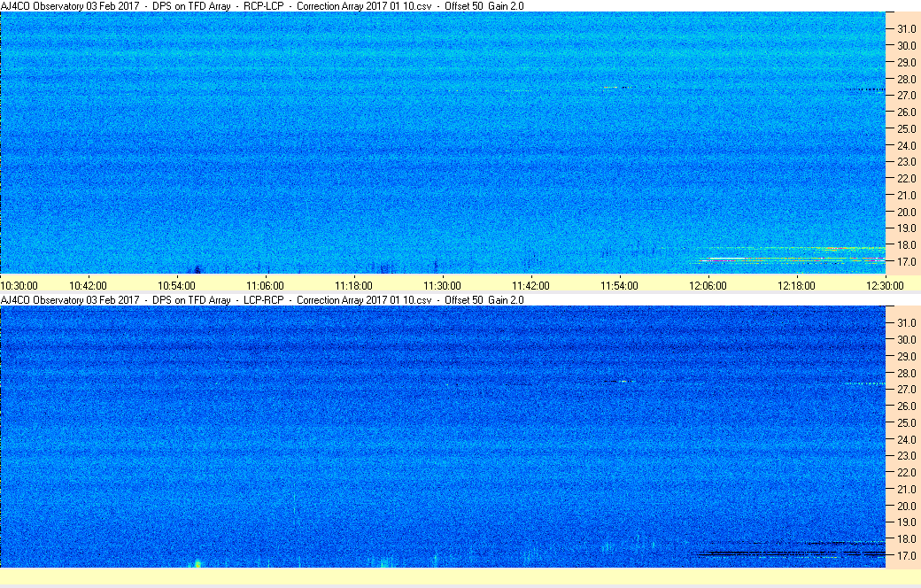Click the 12:30:00 time axis label
Image resolution: width=921 pixels, height=588 pixels.
click(x=886, y=286)
